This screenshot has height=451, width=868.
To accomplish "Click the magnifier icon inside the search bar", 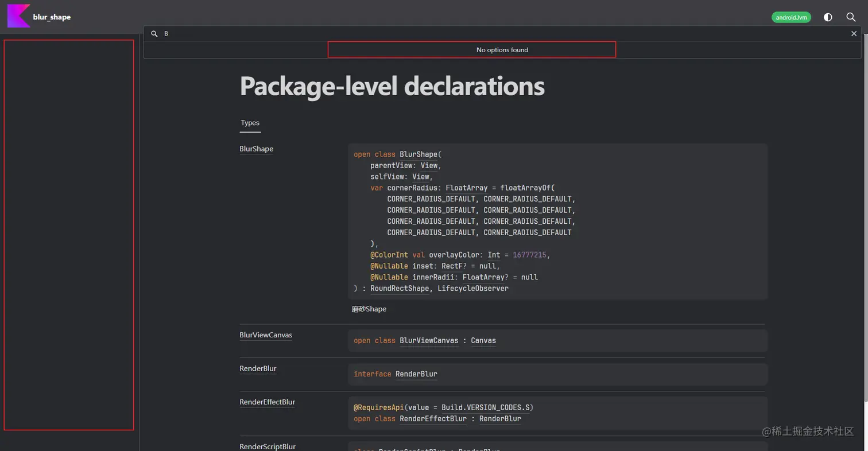I will pos(154,34).
